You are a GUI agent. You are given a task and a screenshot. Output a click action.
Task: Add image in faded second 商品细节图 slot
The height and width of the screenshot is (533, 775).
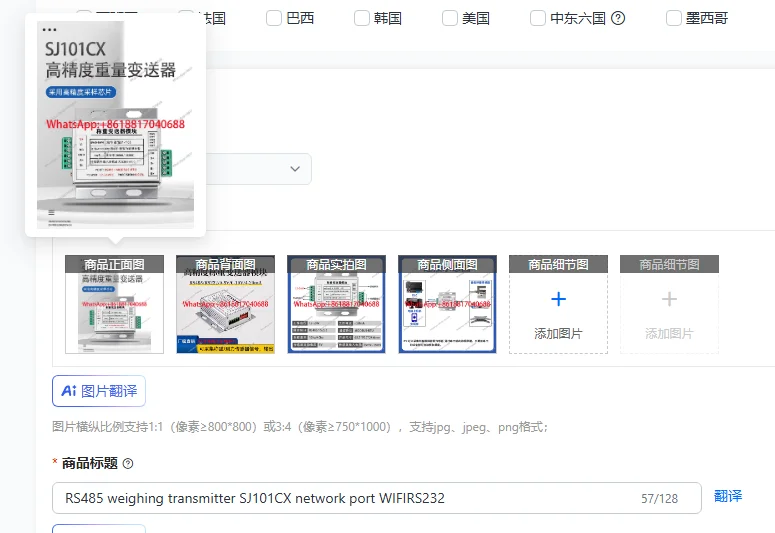click(x=669, y=304)
